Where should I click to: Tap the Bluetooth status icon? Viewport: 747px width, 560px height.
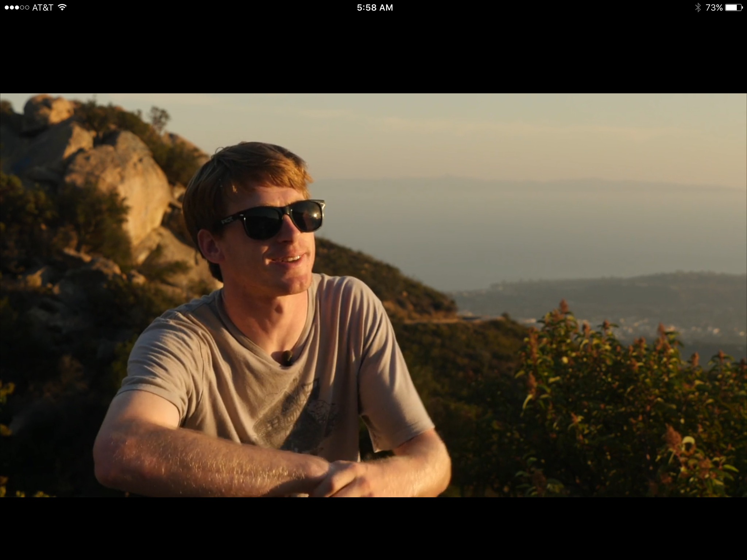698,8
